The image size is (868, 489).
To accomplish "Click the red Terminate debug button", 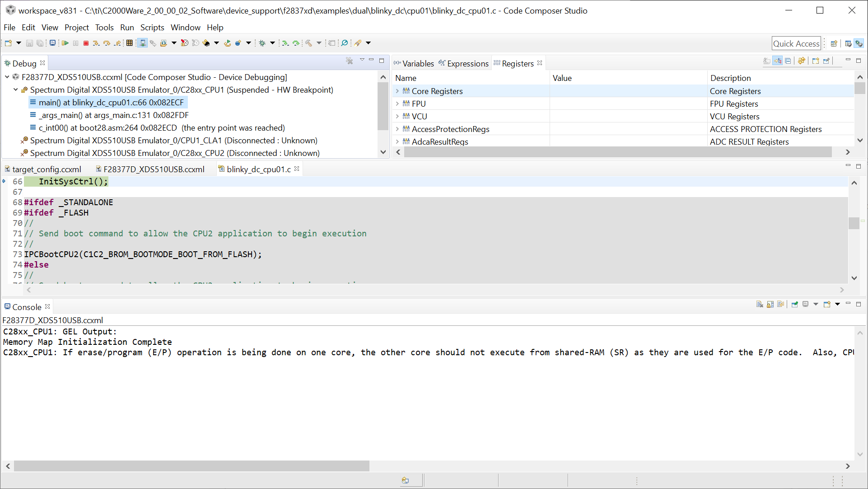I will [86, 43].
